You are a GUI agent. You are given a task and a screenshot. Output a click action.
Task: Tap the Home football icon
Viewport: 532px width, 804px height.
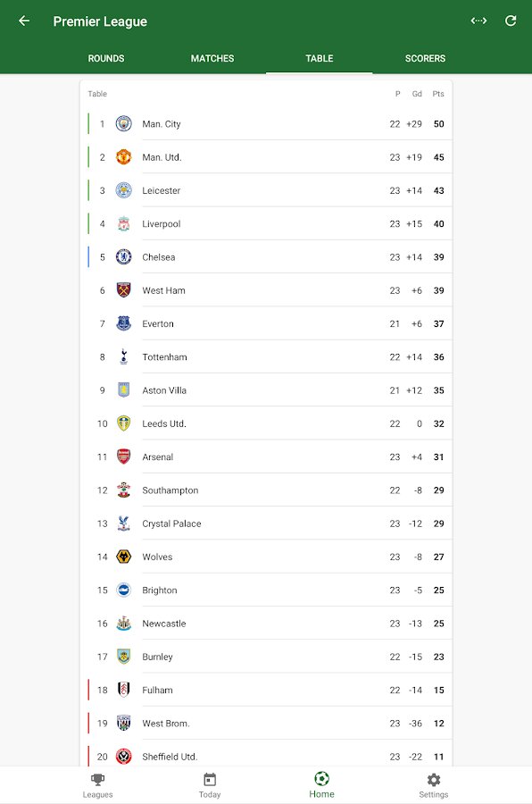(321, 779)
